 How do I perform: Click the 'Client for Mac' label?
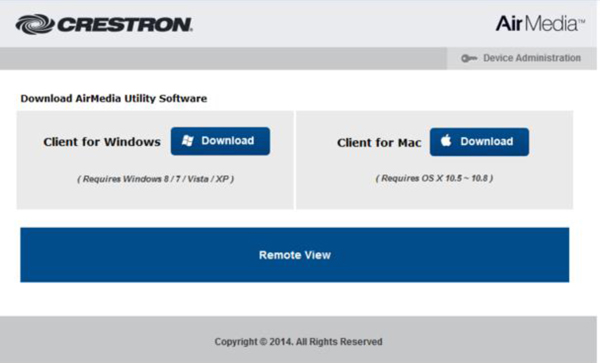pyautogui.click(x=379, y=143)
